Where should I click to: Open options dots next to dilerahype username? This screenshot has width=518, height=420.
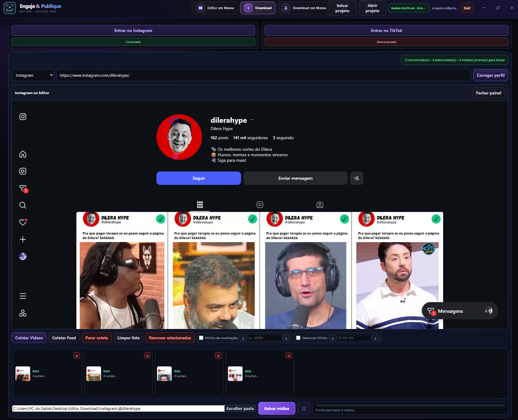point(252,120)
